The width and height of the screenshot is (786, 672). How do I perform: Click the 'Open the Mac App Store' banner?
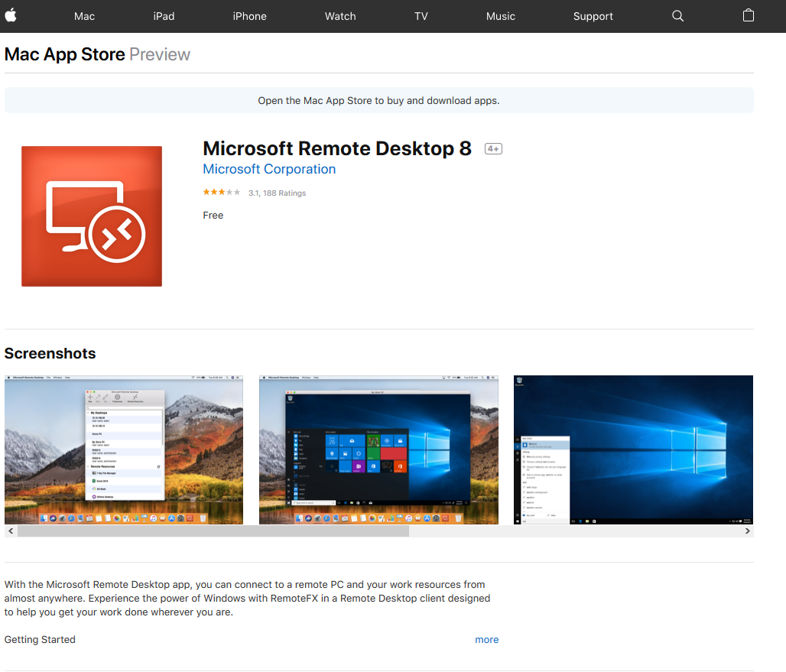pyautogui.click(x=379, y=100)
